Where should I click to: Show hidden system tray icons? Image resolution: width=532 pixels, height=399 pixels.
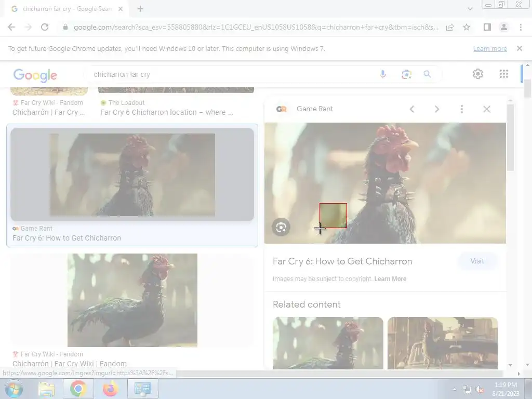[454, 389]
